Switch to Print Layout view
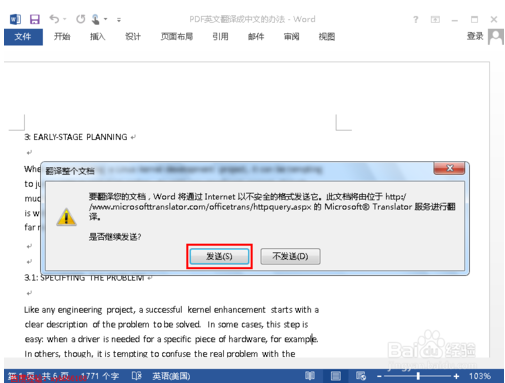The height and width of the screenshot is (383, 505). (335, 376)
